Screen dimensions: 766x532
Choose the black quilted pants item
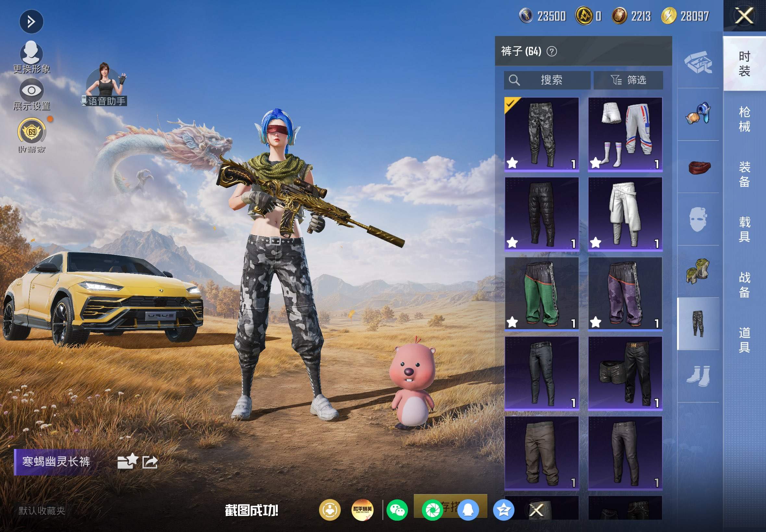pos(542,214)
